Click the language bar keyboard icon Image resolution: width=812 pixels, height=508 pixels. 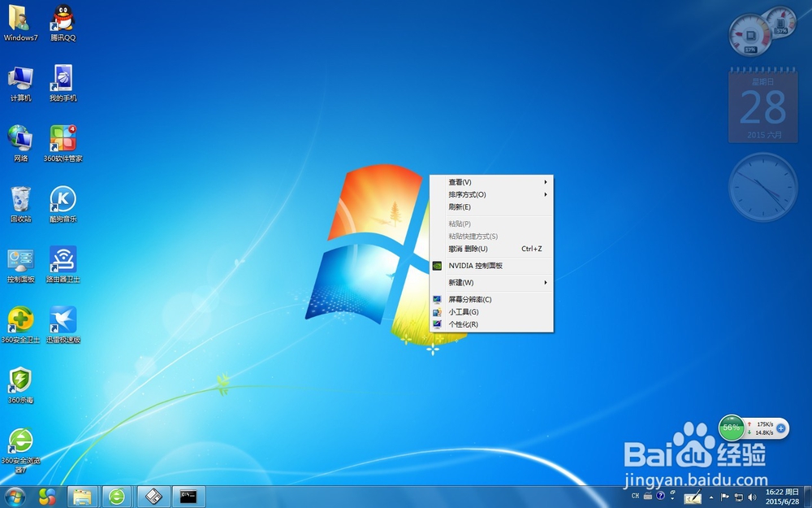click(x=648, y=496)
